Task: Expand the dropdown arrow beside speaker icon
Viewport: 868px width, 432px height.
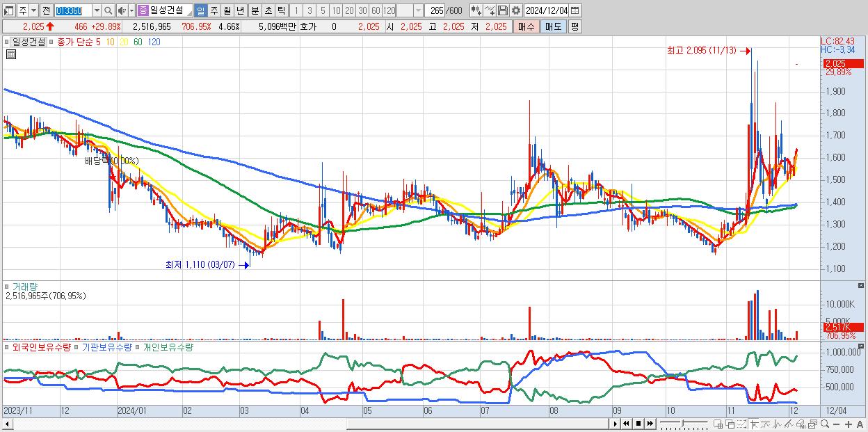Action: (x=131, y=10)
